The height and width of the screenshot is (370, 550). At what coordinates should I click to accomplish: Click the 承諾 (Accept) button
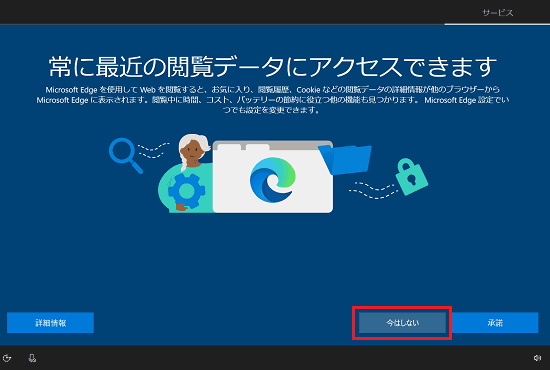coord(495,323)
